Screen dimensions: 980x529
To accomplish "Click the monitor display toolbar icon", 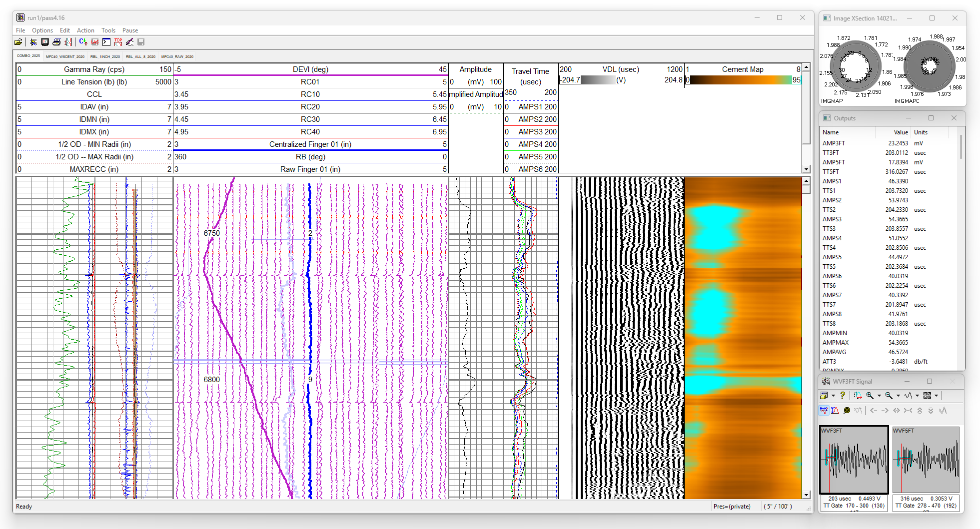I will [45, 42].
